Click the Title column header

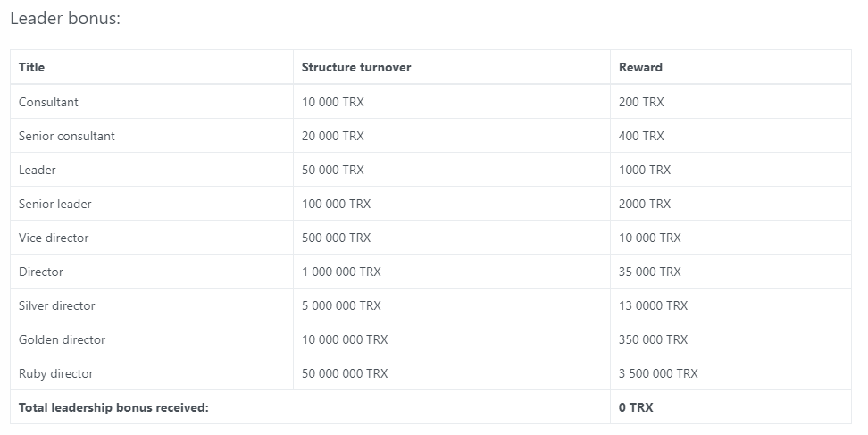pos(31,67)
